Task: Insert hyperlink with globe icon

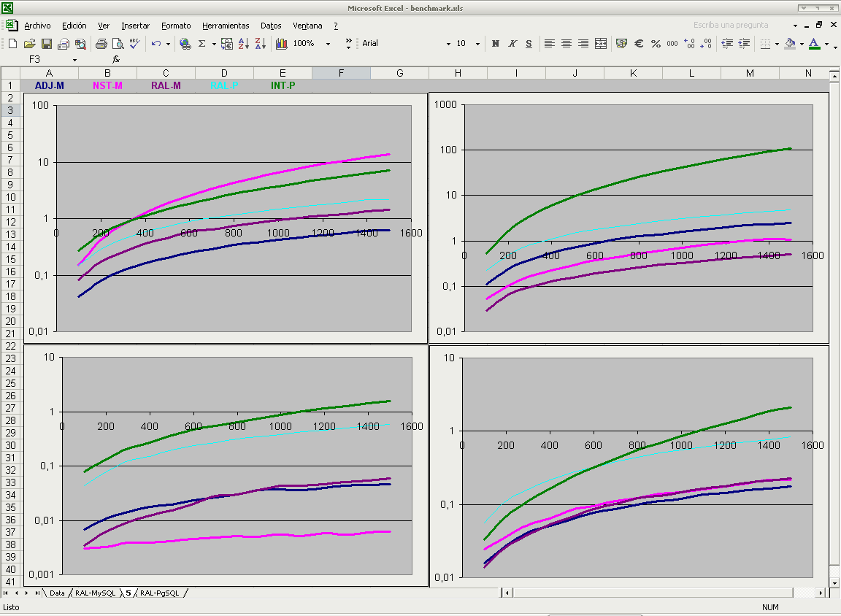Action: (185, 43)
